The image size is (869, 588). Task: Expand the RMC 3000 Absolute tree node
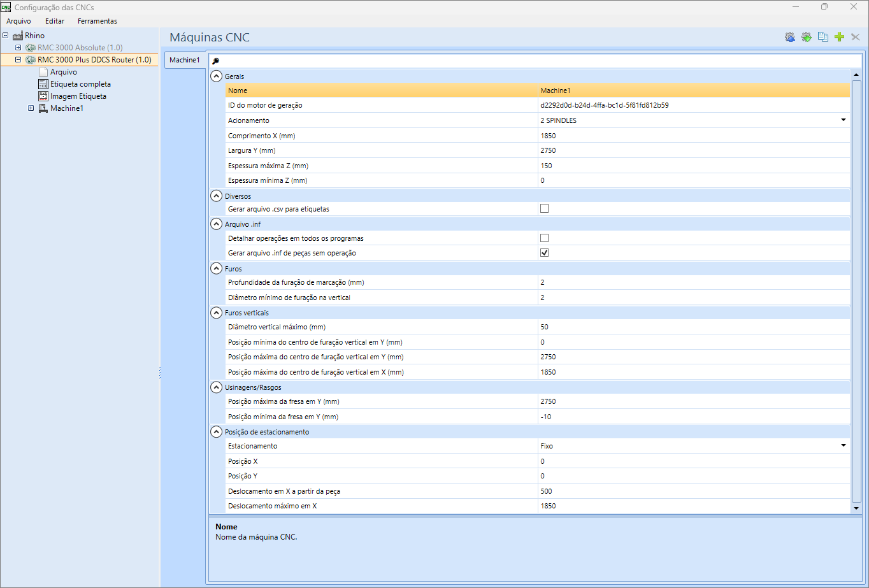tap(18, 48)
